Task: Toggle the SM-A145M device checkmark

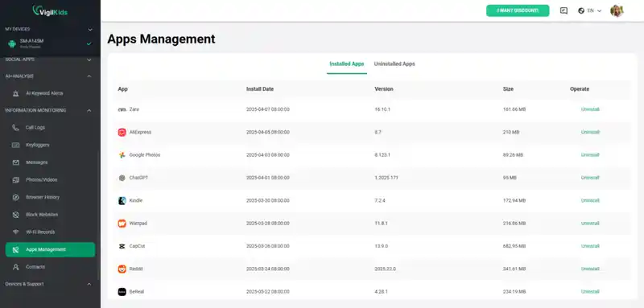Action: pos(89,43)
